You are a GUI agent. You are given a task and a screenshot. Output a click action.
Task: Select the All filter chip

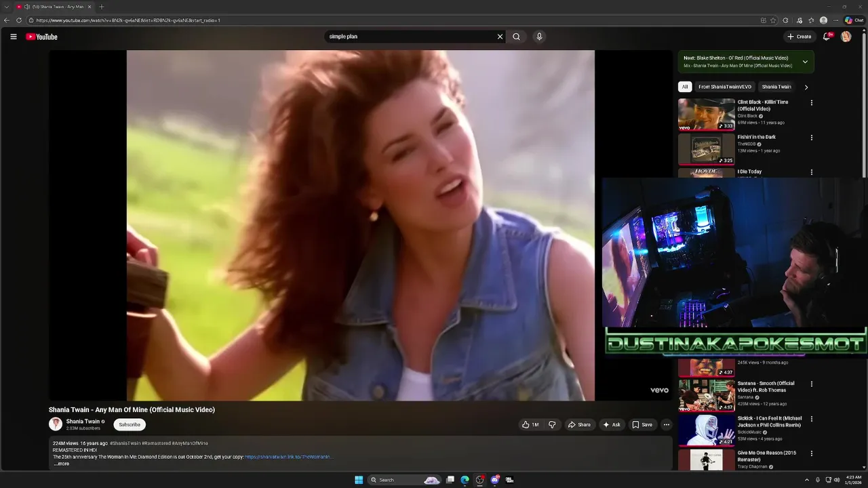[x=685, y=87]
